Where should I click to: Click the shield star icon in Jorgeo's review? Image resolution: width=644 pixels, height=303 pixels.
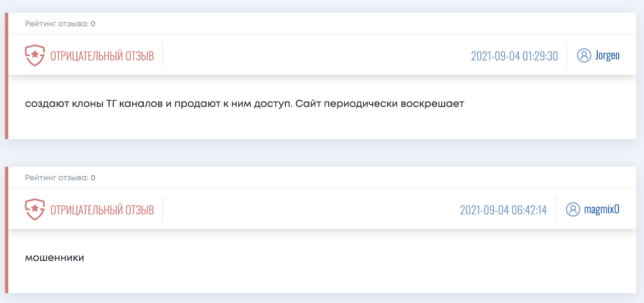click(35, 55)
